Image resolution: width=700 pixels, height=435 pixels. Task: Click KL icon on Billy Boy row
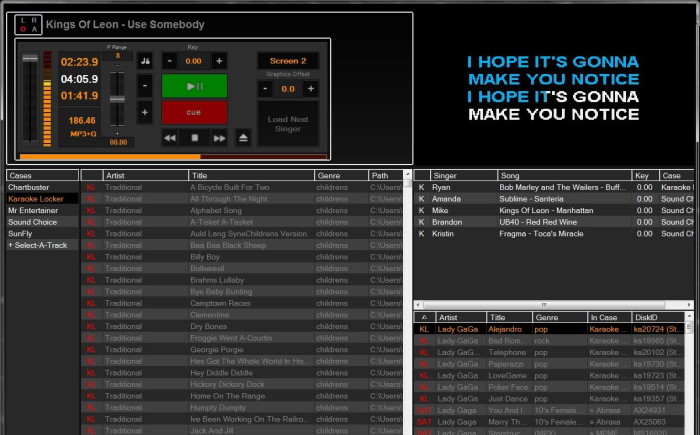coord(92,257)
